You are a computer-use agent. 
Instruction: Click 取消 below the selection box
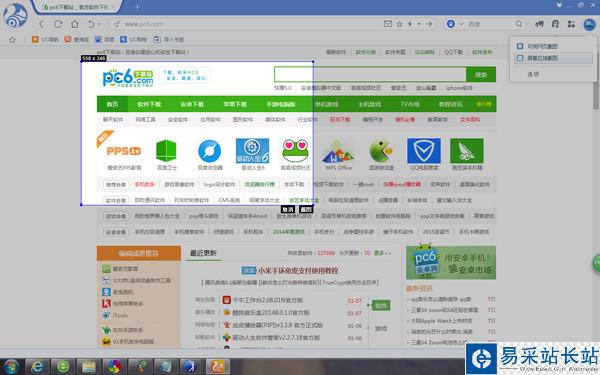point(288,209)
